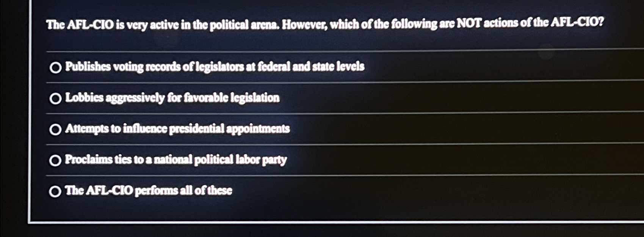Select the 'Publishes voting records of legislators' radio button

[55, 67]
